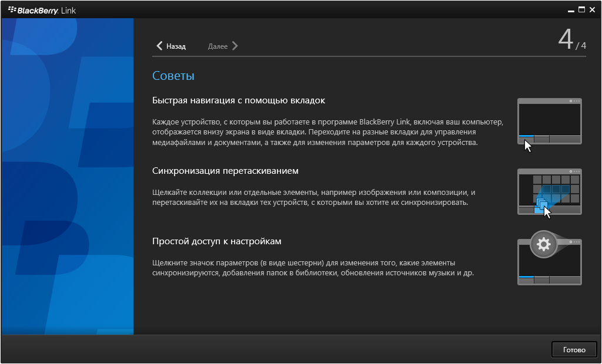
Task: Click the right chevron beside Далее
Action: tap(235, 46)
